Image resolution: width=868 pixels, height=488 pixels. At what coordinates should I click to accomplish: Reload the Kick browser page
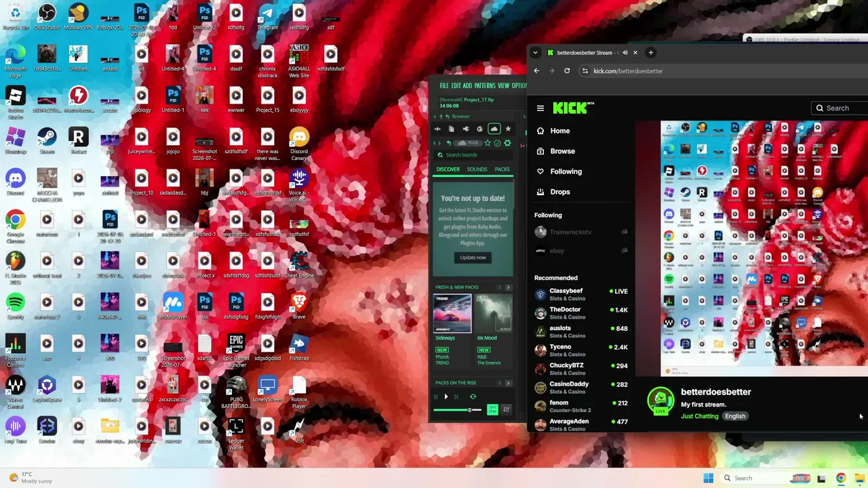pyautogui.click(x=567, y=70)
